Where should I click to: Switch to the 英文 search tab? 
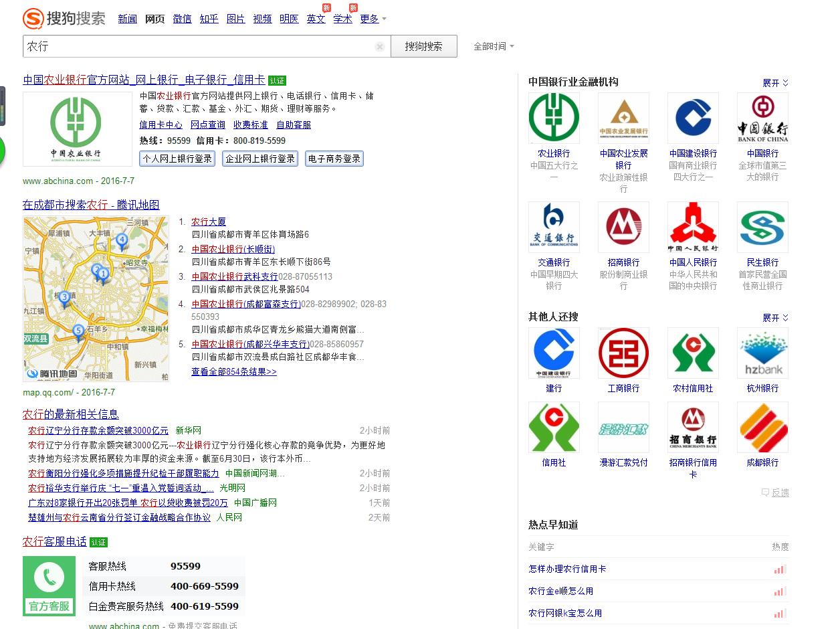(x=316, y=19)
